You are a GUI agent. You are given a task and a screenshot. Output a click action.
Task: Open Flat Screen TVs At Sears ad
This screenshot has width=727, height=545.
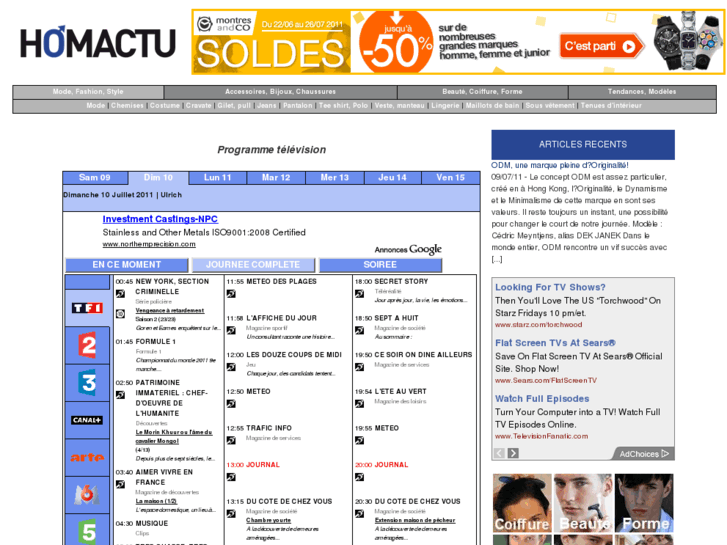pyautogui.click(x=555, y=343)
